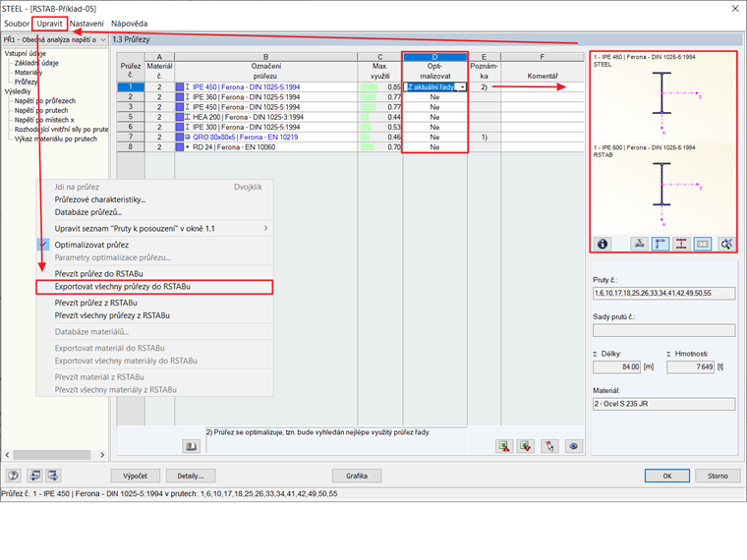Viewport: 747px width, 560px height.
Task: Toggle principal axes display icon
Action: pos(660,244)
